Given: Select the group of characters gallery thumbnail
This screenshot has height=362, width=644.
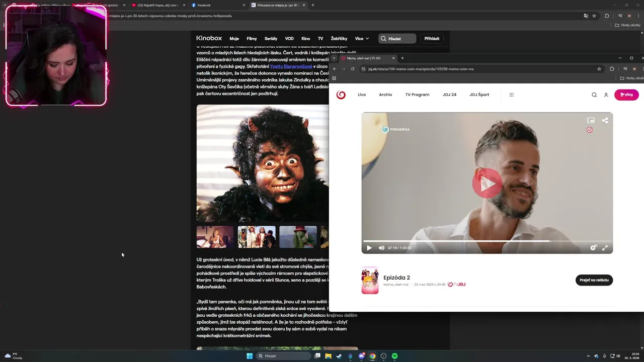Looking at the screenshot, I should (257, 237).
